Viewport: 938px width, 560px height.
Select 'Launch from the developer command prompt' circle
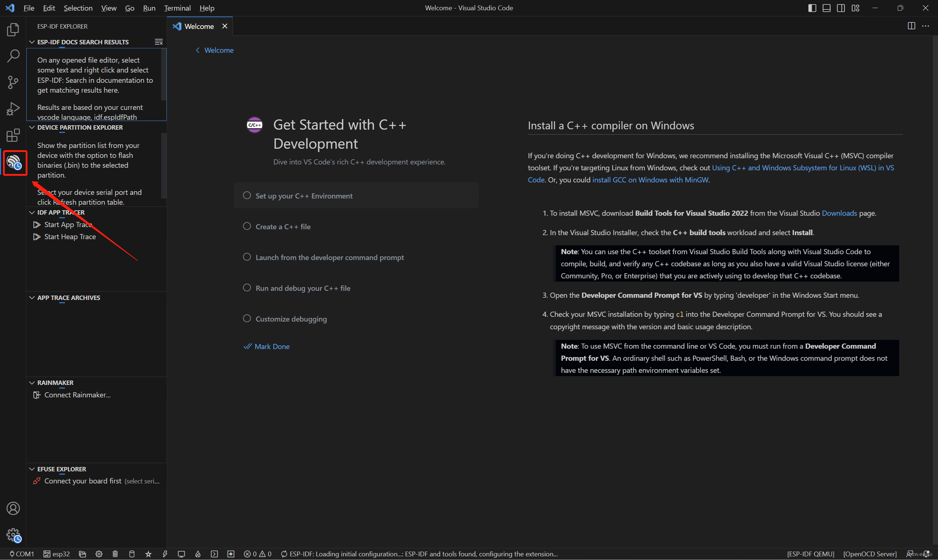point(247,257)
